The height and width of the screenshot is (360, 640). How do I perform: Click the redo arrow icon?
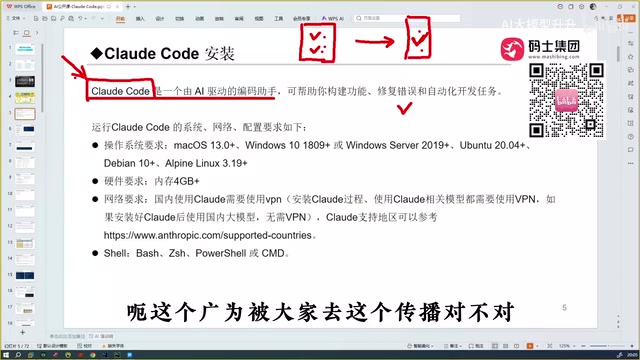[93, 18]
